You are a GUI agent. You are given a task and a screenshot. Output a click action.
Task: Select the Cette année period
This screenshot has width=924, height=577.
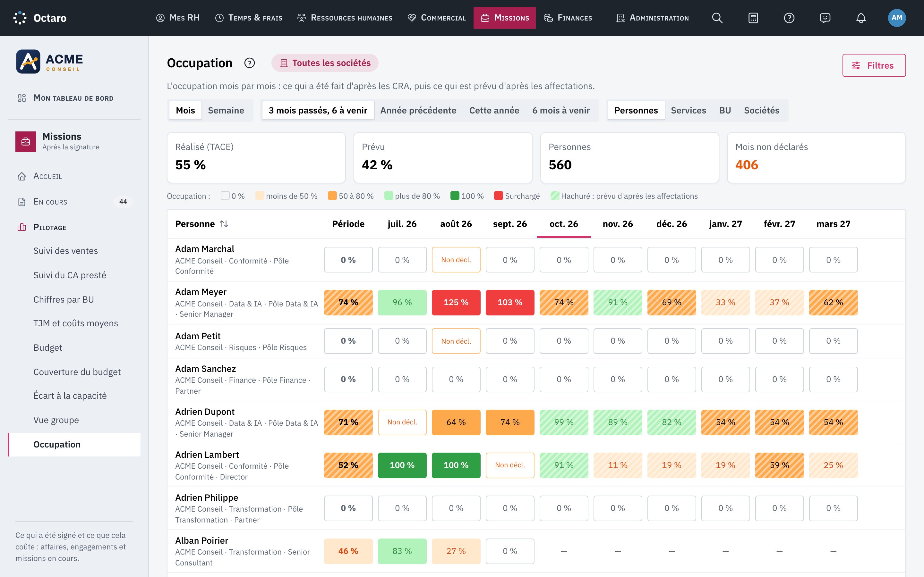coord(494,110)
